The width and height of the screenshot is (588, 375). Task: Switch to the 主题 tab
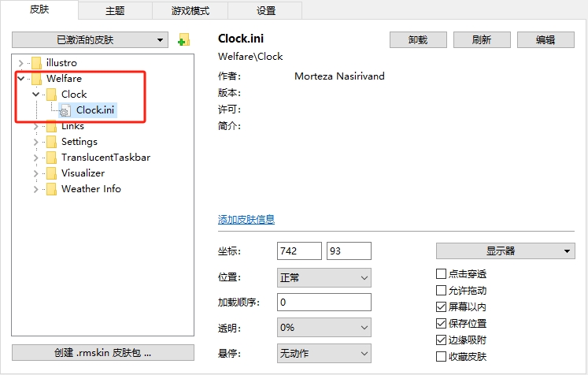pos(114,11)
